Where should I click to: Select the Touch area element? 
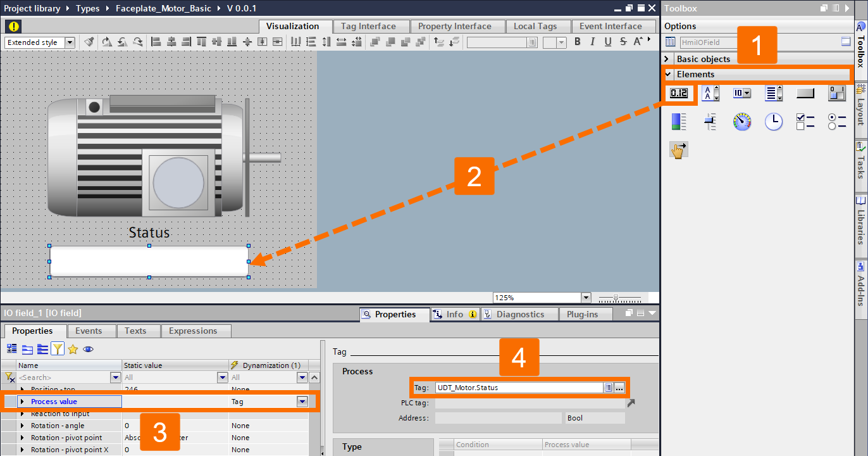coord(678,149)
